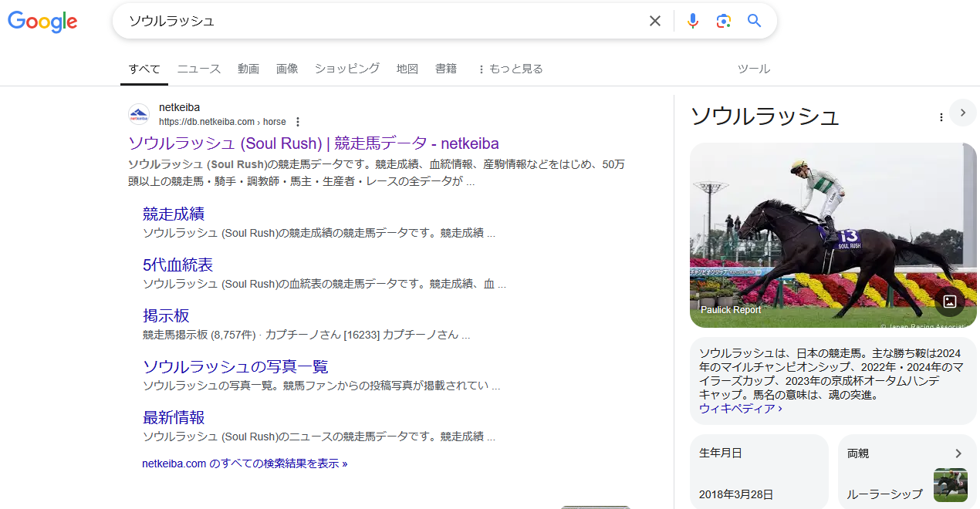Screen dimensions: 980x509
Task: Open the ウィキペディア link
Action: (x=740, y=409)
